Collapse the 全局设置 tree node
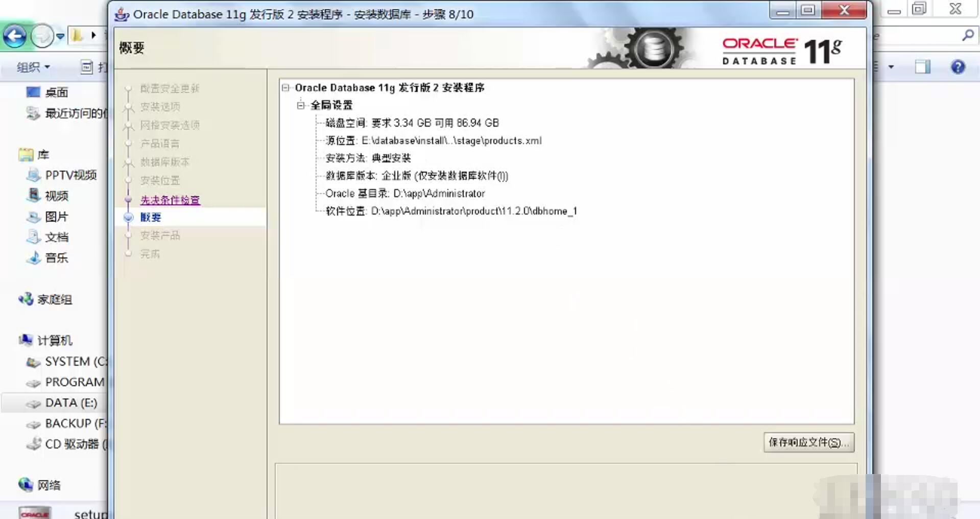 (301, 105)
